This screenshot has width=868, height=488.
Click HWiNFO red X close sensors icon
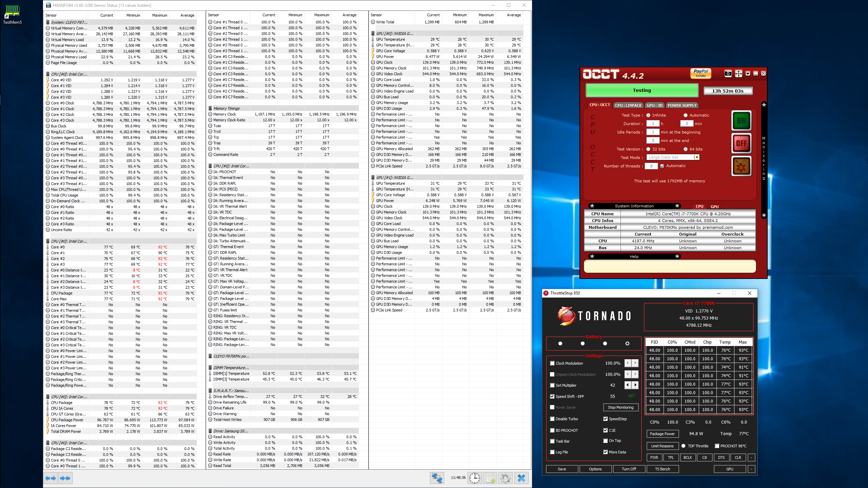click(521, 478)
